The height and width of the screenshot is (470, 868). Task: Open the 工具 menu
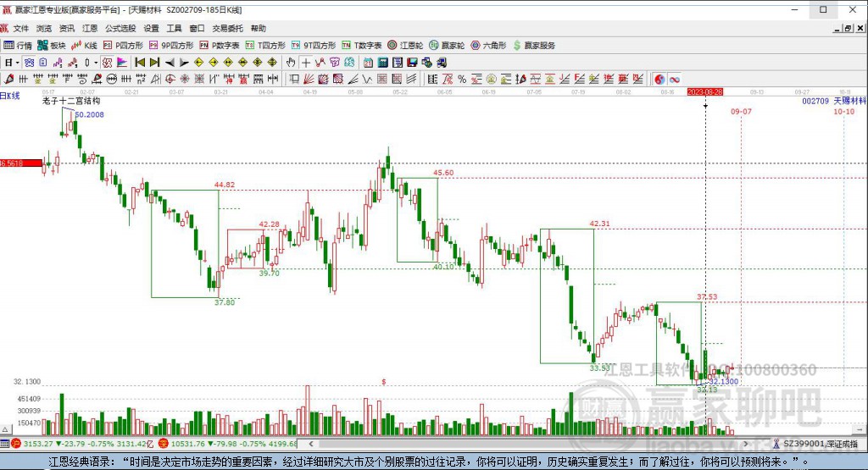[174, 28]
